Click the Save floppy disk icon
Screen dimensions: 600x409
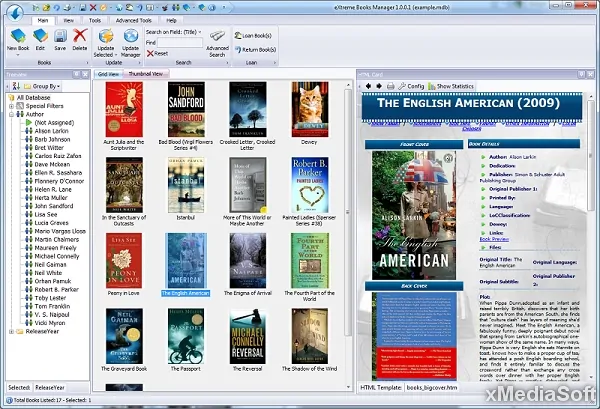click(60, 36)
